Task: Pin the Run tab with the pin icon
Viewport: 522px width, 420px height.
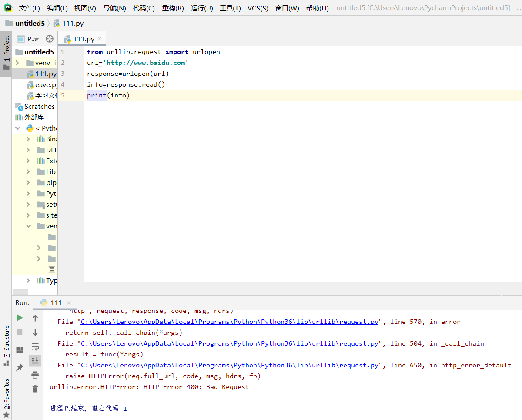Action: [x=20, y=368]
